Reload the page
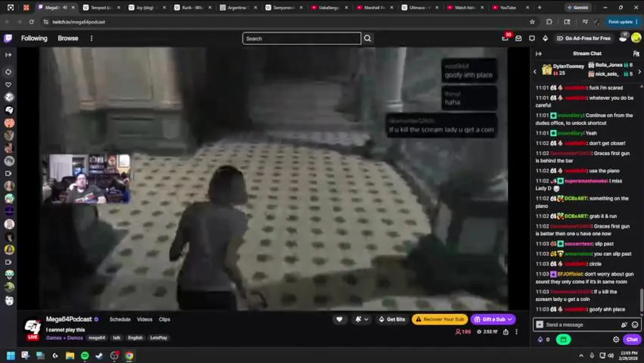Image resolution: width=644 pixels, height=363 pixels. pos(31,22)
